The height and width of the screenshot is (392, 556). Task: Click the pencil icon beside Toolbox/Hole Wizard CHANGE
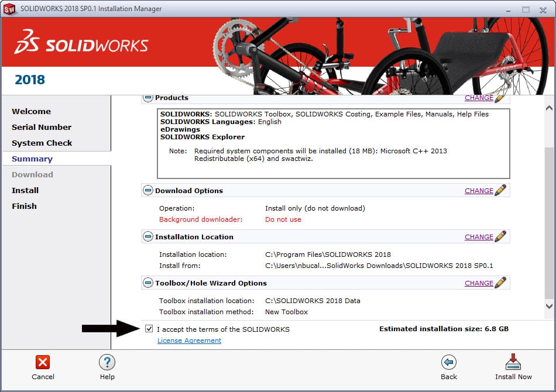[x=500, y=283]
